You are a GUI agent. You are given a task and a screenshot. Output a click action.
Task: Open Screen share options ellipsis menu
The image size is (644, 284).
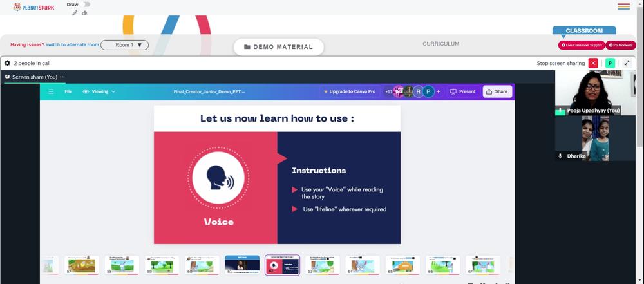pyautogui.click(x=62, y=77)
